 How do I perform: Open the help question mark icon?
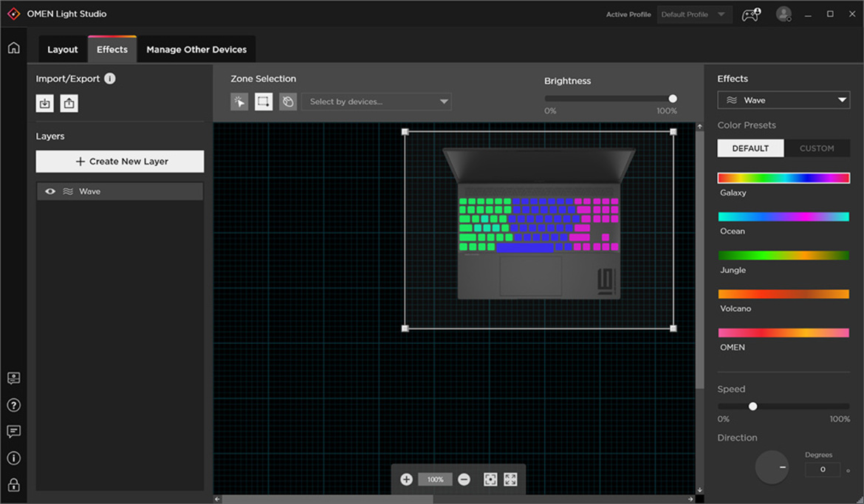pos(14,405)
